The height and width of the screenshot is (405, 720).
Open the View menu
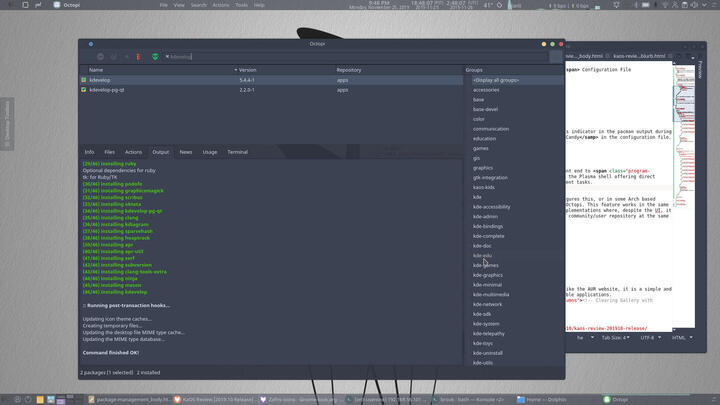pos(179,5)
